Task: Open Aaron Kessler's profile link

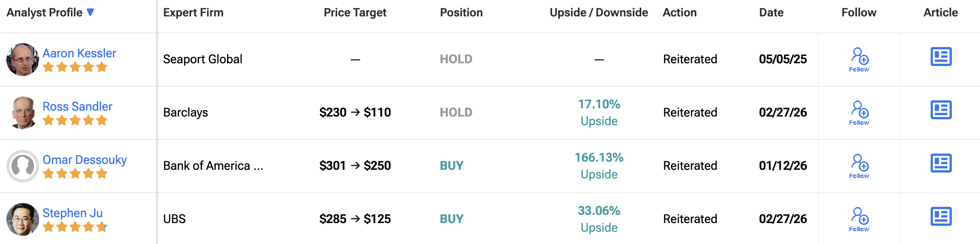Action: pos(79,53)
